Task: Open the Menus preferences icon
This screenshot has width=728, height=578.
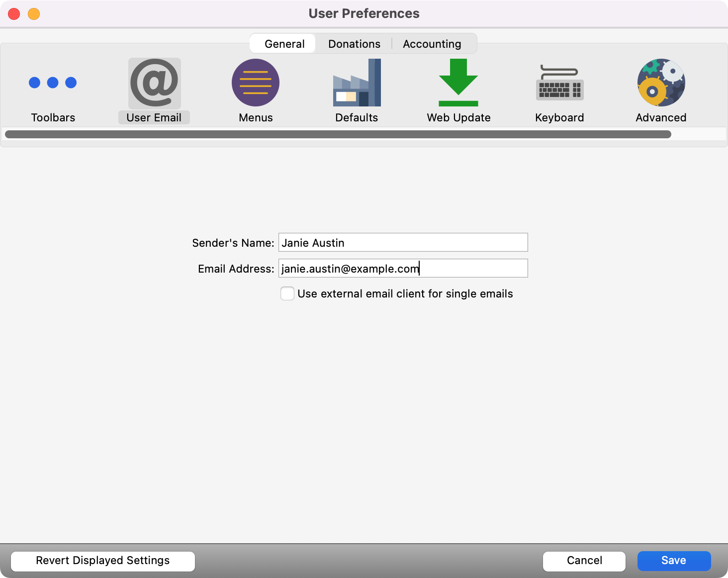Action: click(256, 83)
